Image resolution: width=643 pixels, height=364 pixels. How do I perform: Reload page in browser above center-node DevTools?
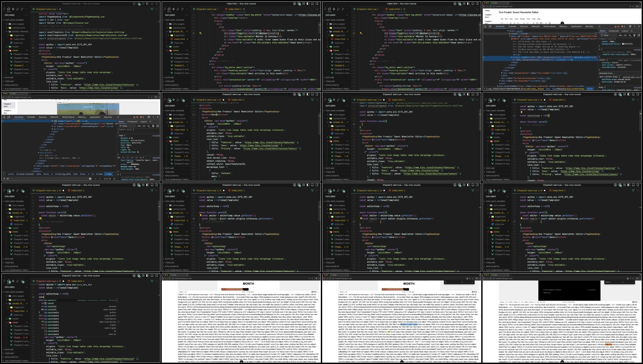click(x=490, y=6)
